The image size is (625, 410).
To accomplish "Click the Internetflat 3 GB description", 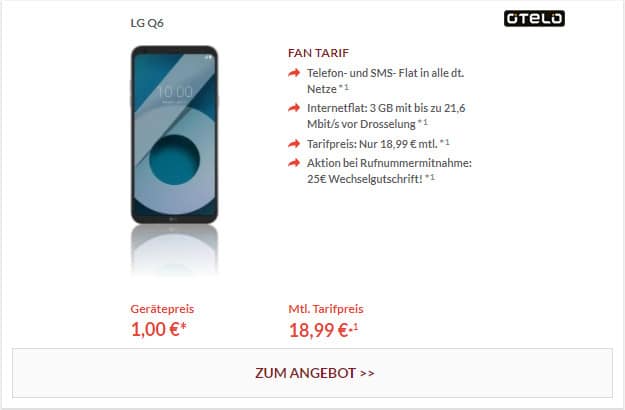I will point(386,116).
